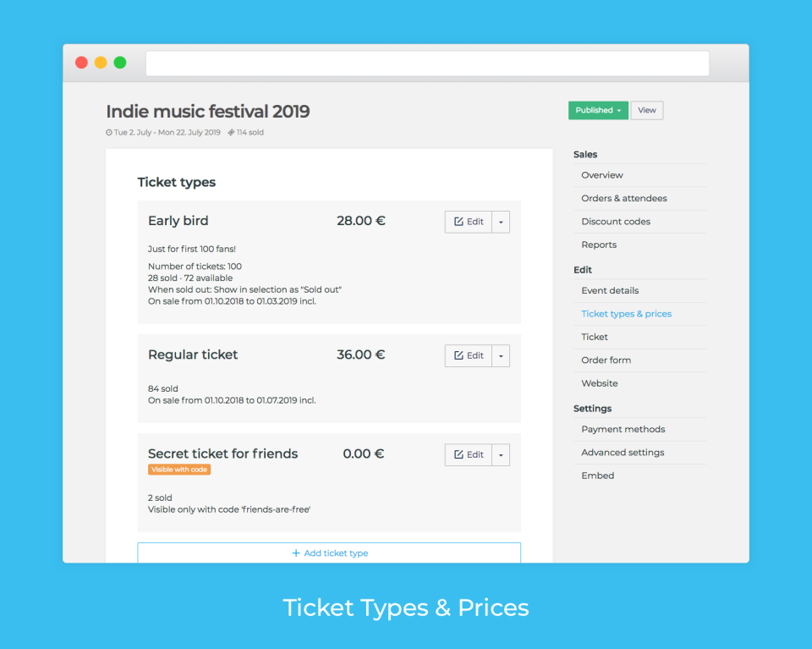Click the Edit pencil icon for Early bird

(x=460, y=222)
